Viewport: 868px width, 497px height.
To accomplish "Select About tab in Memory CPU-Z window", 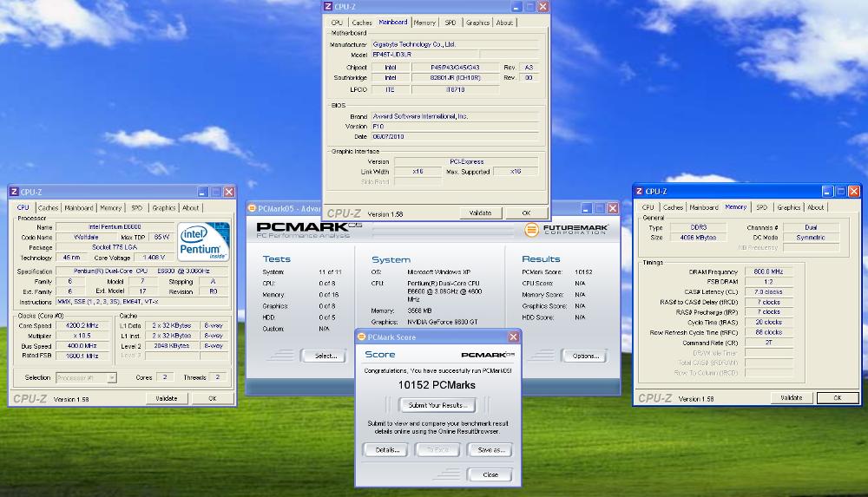I will [815, 207].
